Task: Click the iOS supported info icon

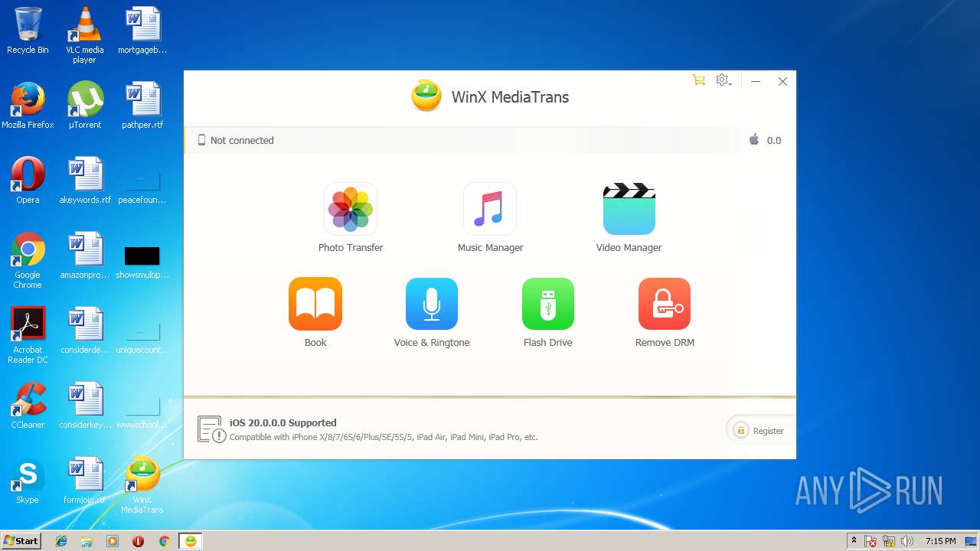Action: (212, 429)
